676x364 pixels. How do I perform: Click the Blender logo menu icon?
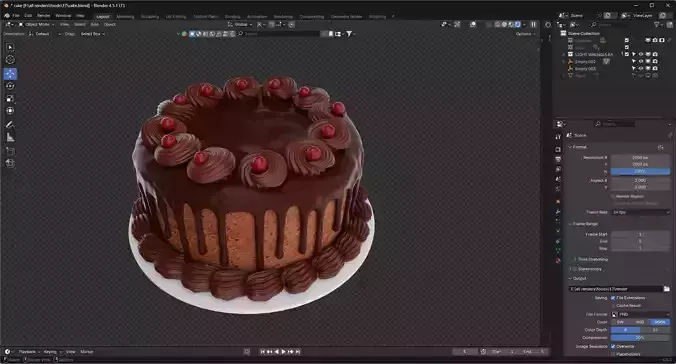pos(6,16)
